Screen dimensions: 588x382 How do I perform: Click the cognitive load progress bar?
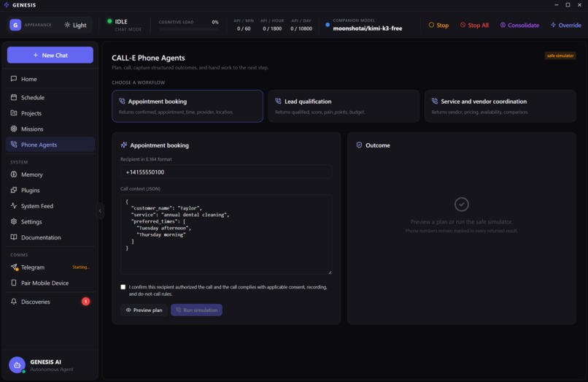coord(188,29)
